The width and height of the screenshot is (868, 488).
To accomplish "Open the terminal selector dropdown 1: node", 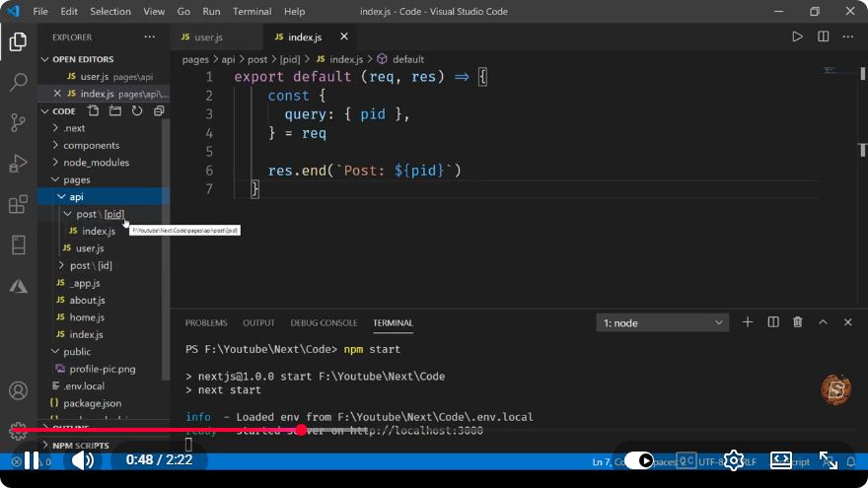I will (x=662, y=322).
